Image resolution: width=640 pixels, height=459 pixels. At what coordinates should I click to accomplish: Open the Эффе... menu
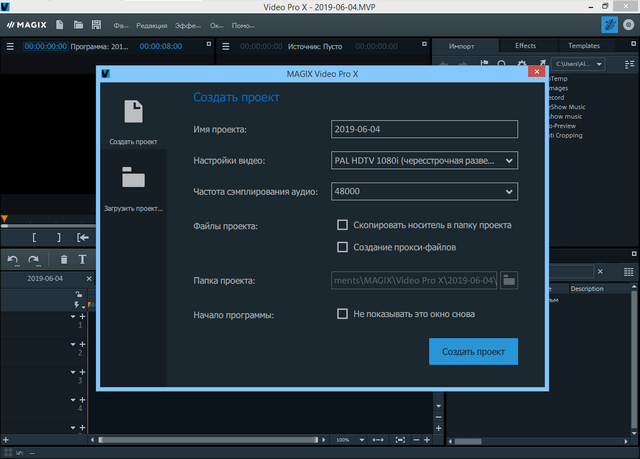click(x=188, y=25)
